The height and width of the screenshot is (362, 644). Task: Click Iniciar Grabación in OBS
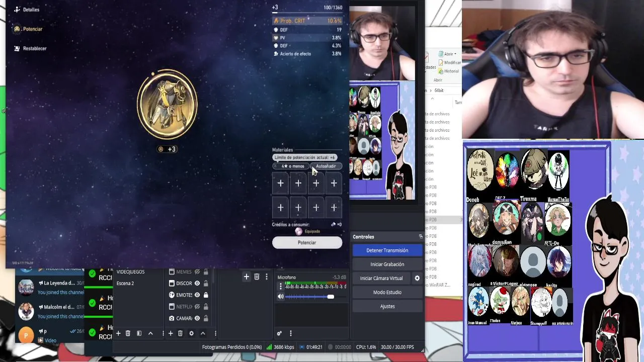[x=387, y=264]
